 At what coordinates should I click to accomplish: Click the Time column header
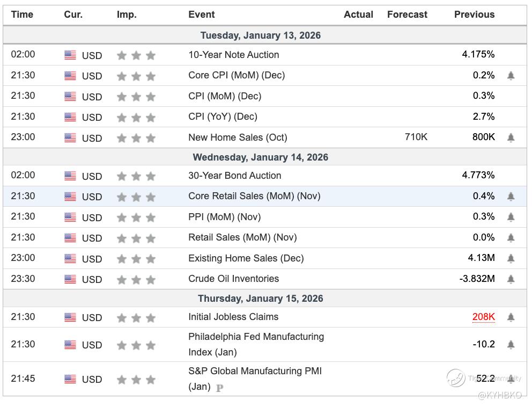[x=22, y=14]
